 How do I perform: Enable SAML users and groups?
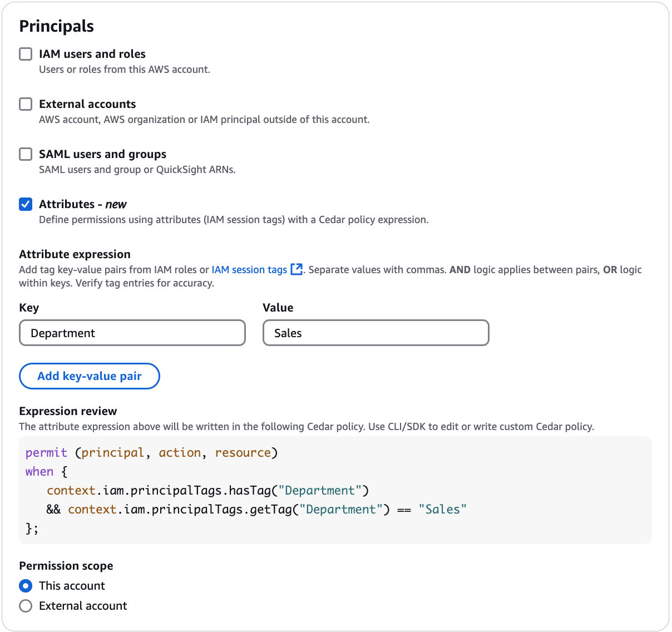tap(26, 154)
